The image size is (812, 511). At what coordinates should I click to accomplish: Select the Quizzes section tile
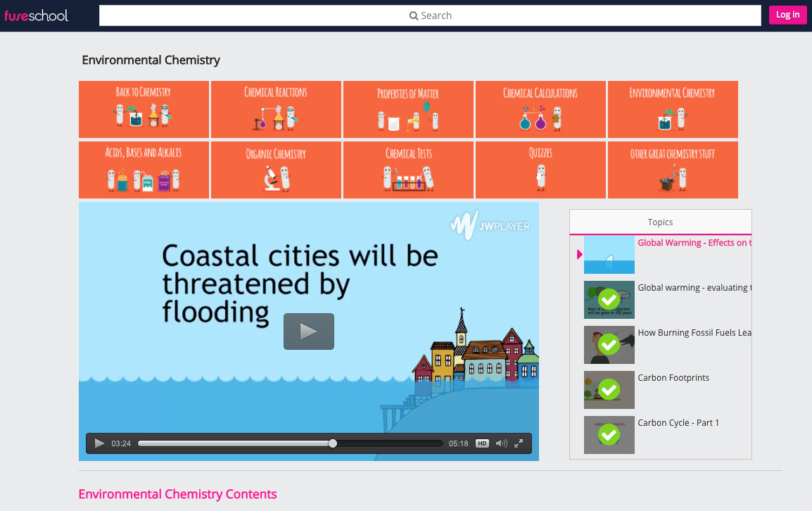click(540, 170)
